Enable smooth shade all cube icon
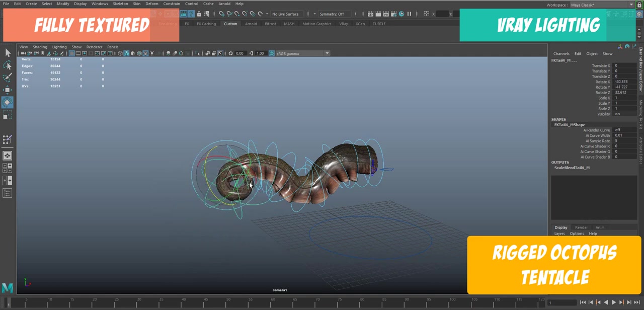The width and height of the screenshot is (644, 310). pos(126,53)
